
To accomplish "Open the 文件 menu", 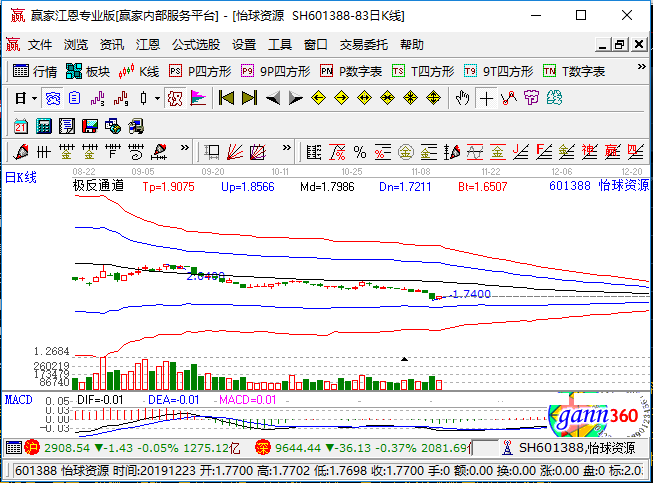I will [40, 45].
